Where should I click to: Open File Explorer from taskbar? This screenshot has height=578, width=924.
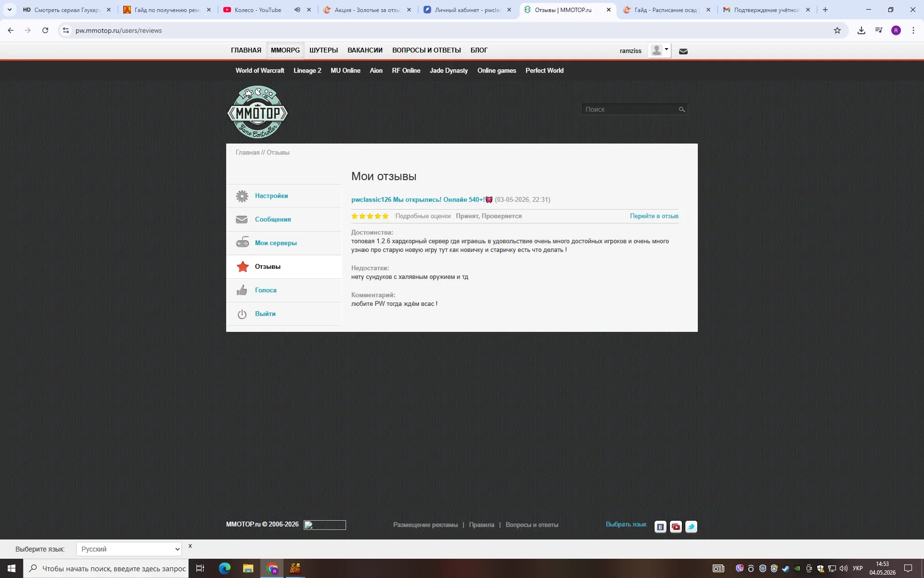coord(248,568)
